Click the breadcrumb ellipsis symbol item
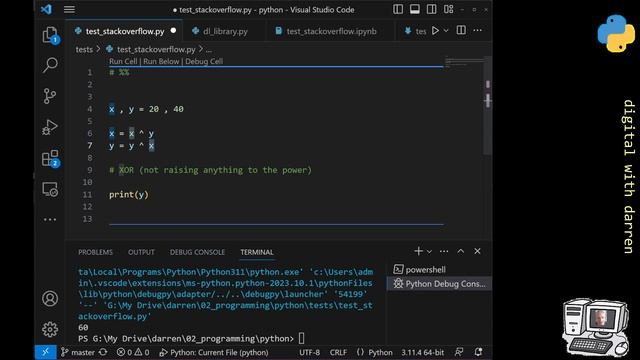Viewport: 640px width, 360px height. (x=209, y=49)
